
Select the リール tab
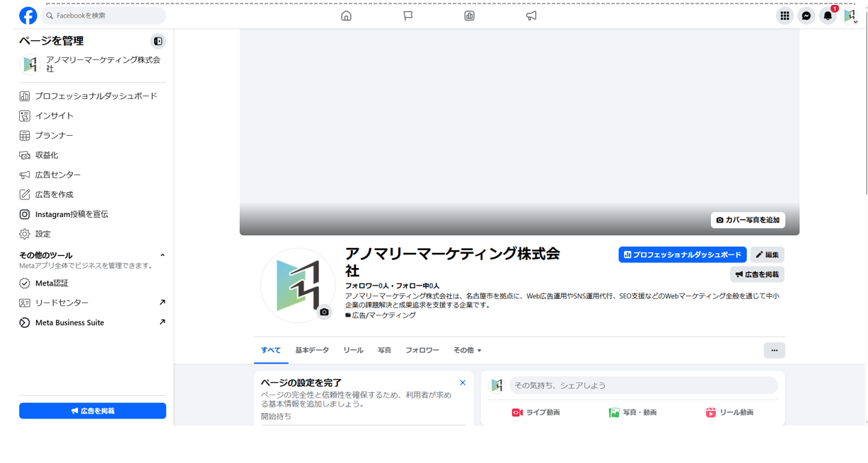(353, 351)
